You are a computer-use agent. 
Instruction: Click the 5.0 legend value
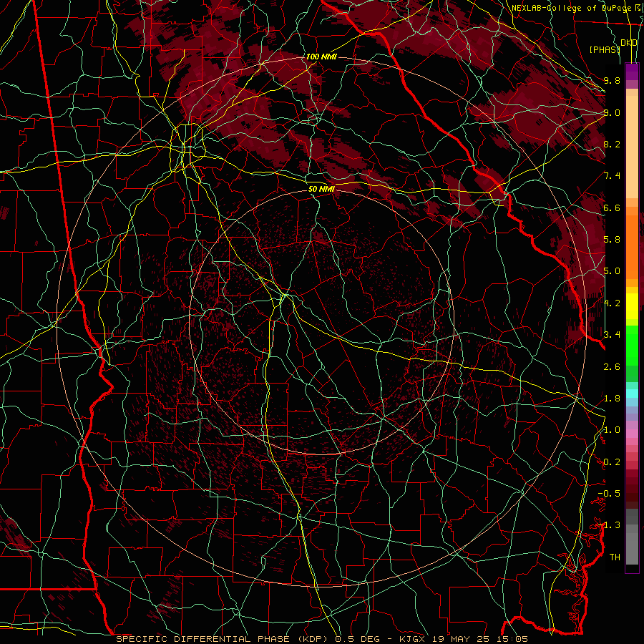point(612,271)
